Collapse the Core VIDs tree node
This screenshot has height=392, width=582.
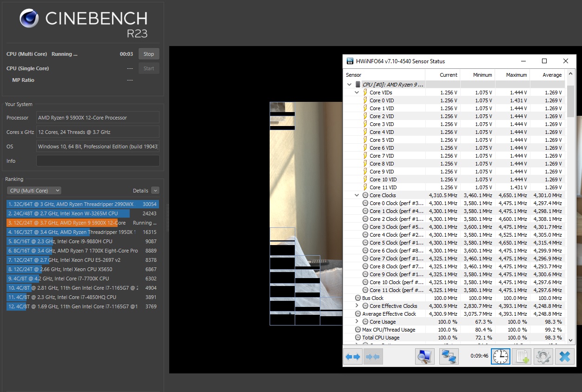357,93
